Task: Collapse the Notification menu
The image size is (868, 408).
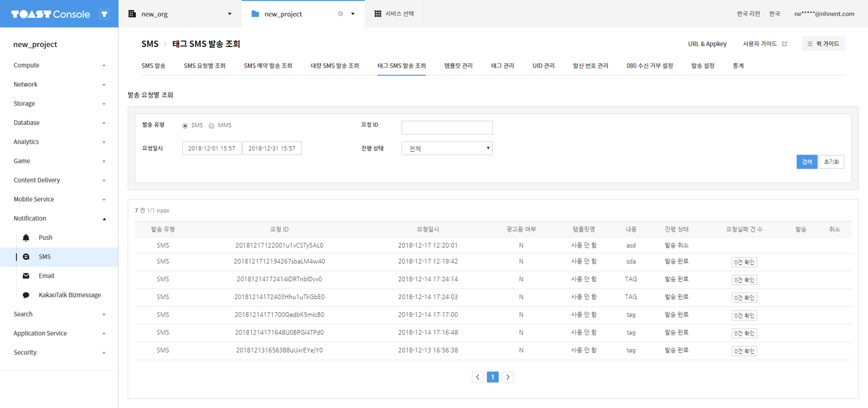Action: [59, 218]
